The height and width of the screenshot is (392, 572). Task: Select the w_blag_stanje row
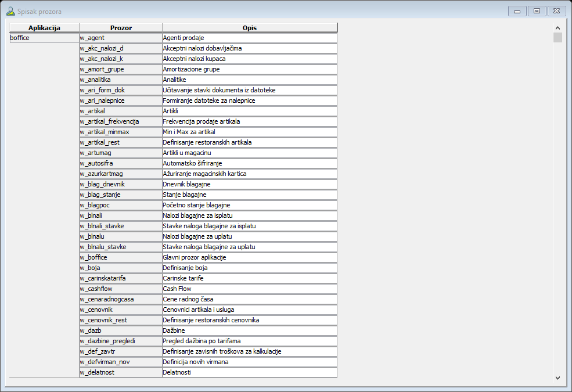pos(121,195)
